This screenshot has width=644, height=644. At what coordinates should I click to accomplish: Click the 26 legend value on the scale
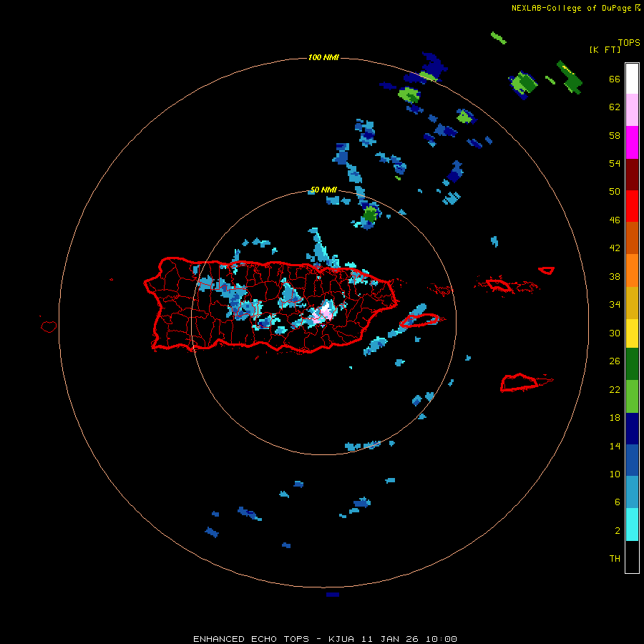[615, 361]
